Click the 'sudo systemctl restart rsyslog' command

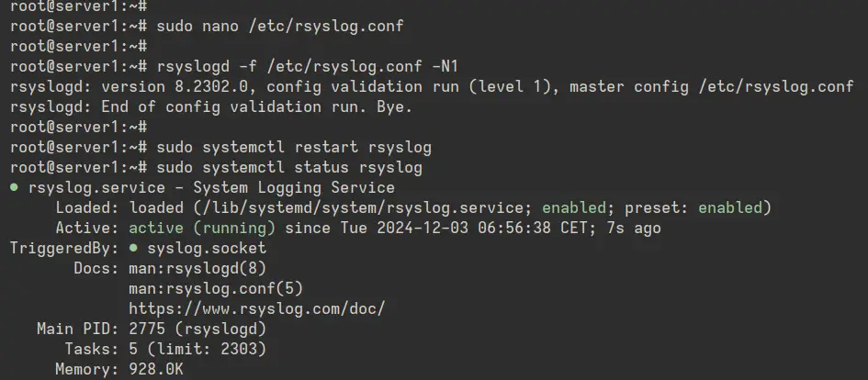294,148
